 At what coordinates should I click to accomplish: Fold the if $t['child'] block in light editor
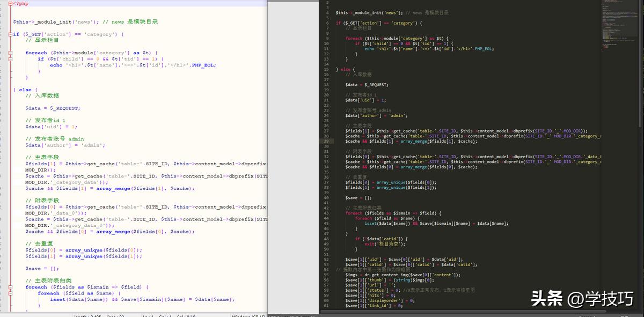pos(10,59)
